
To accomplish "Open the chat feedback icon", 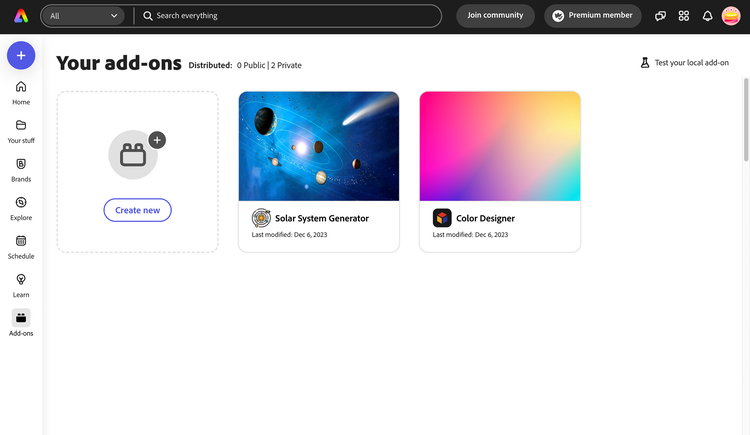I will 660,16.
